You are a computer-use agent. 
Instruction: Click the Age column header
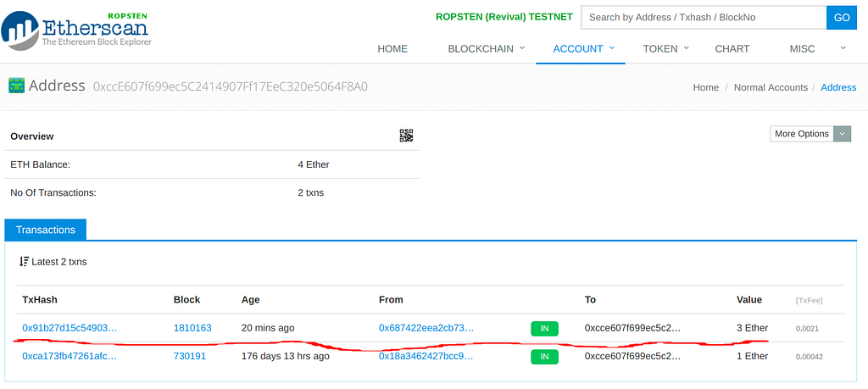[251, 300]
